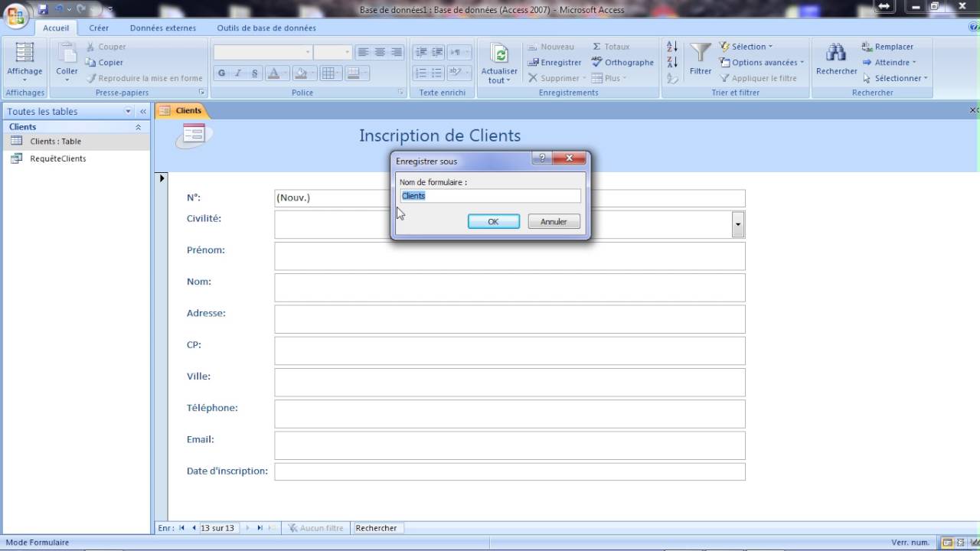Click the fill color bucket icon
Viewport: 980px width, 551px height.
[x=301, y=73]
